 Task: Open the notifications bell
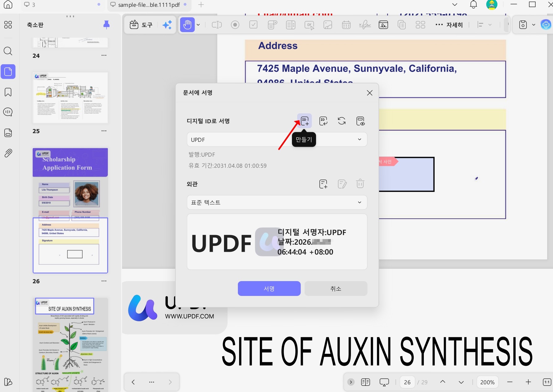coord(473,5)
